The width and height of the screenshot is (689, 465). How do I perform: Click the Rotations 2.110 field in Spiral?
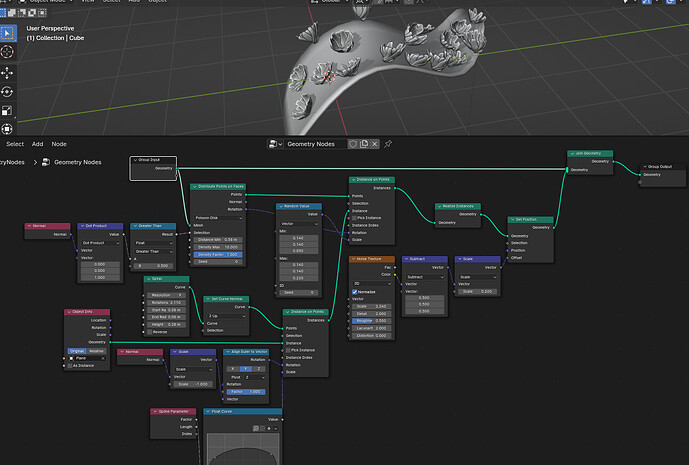click(x=167, y=302)
